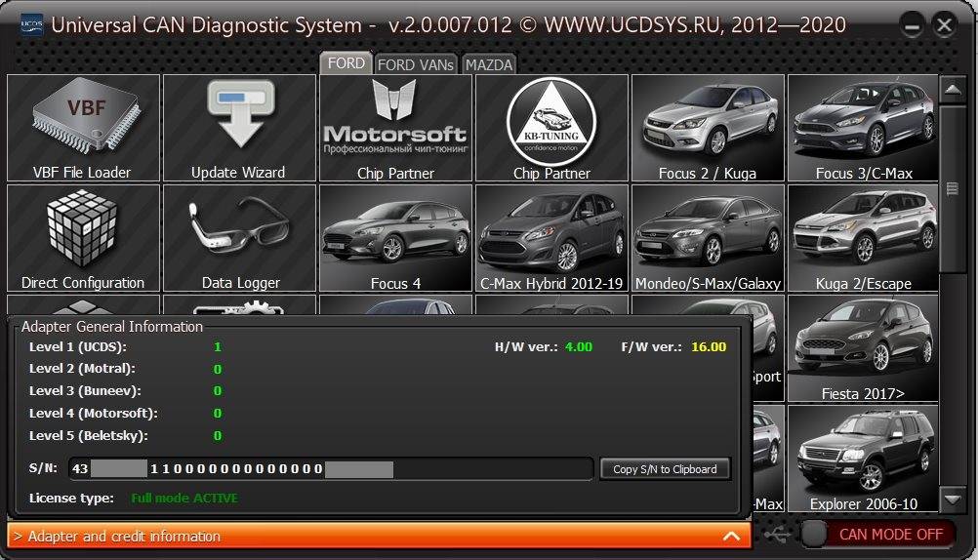This screenshot has height=560, width=978.
Task: Select the Focus 3/C-Max vehicle
Action: 863,128
